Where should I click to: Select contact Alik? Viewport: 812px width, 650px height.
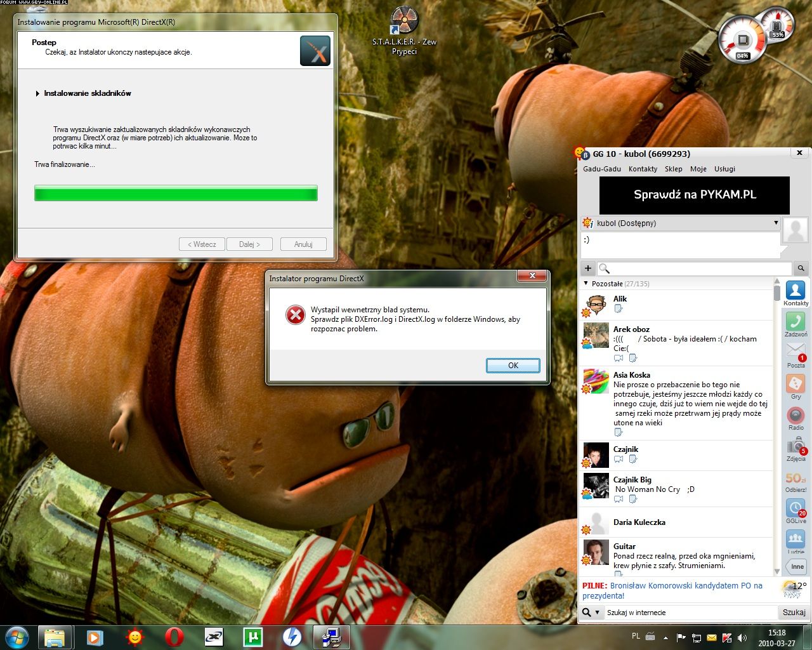coord(676,305)
